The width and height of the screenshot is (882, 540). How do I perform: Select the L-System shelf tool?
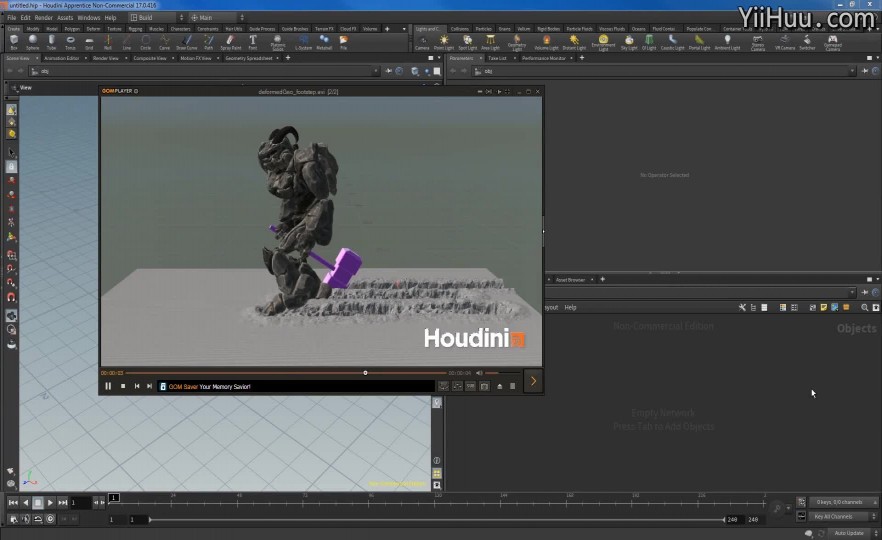[303, 42]
